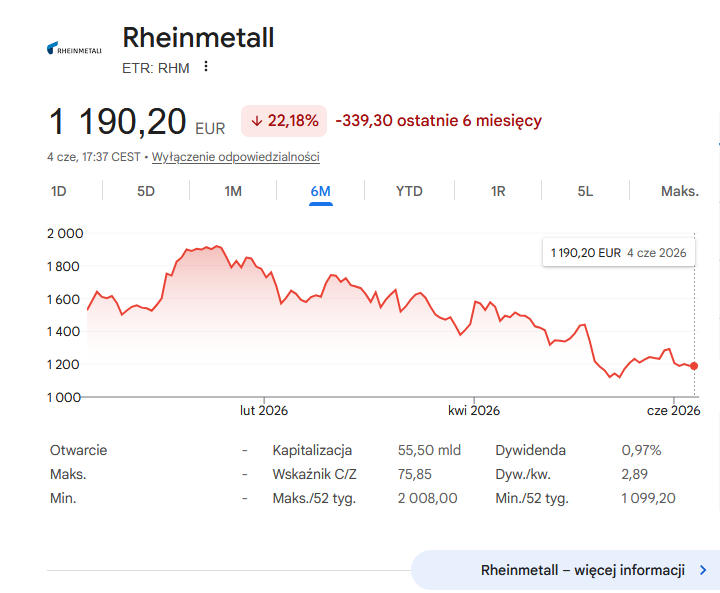Click the Min. daily low label

coord(63,498)
